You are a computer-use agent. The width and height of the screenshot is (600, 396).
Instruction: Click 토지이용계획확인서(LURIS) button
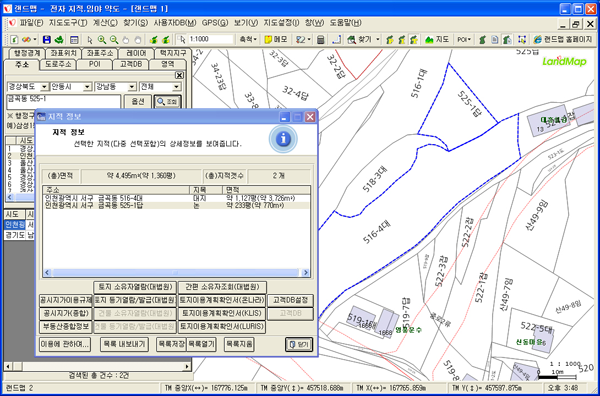[222, 326]
